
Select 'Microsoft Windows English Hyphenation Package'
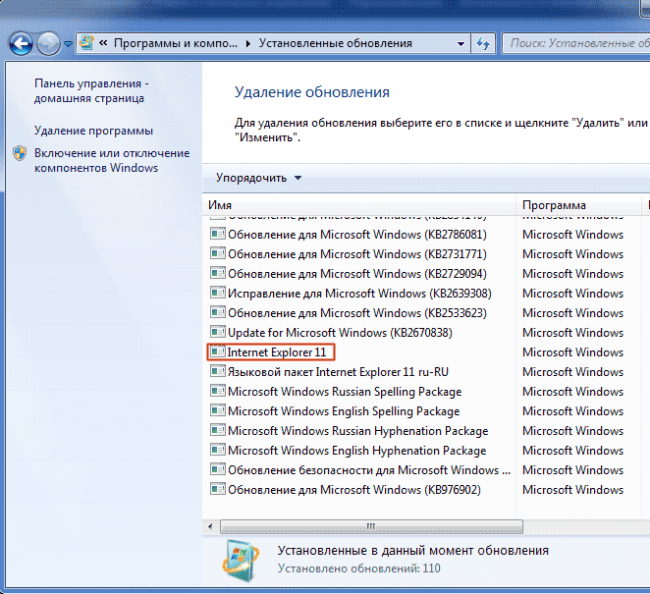[x=348, y=451]
